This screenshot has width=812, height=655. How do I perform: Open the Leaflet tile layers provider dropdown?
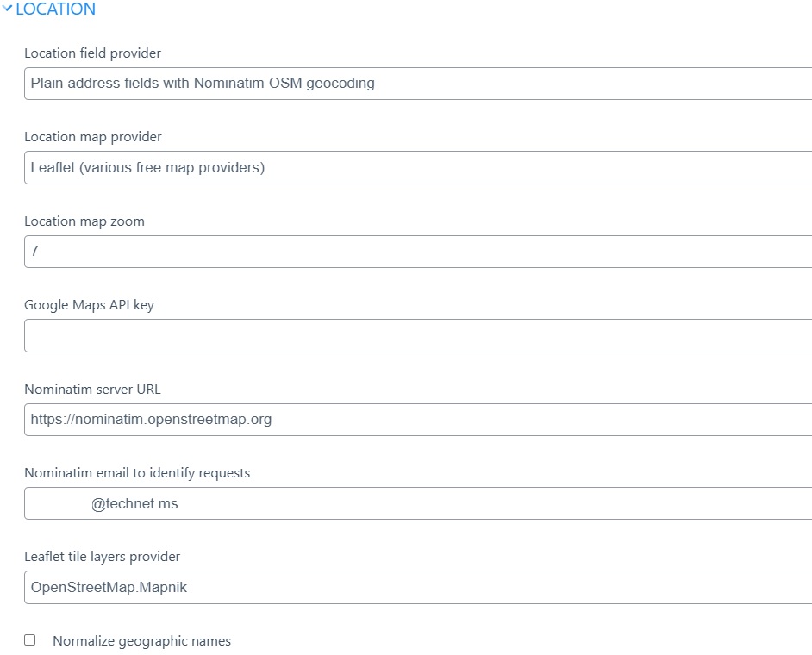click(417, 588)
